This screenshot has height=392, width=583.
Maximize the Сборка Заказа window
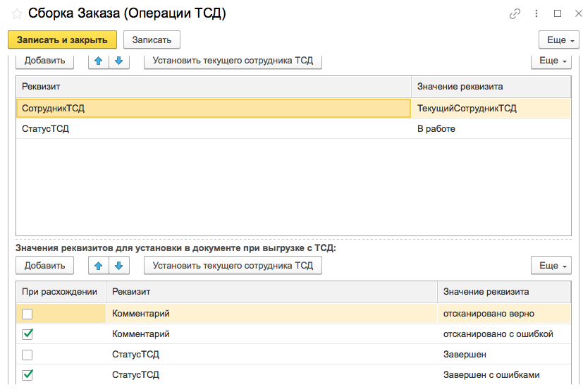pyautogui.click(x=558, y=14)
